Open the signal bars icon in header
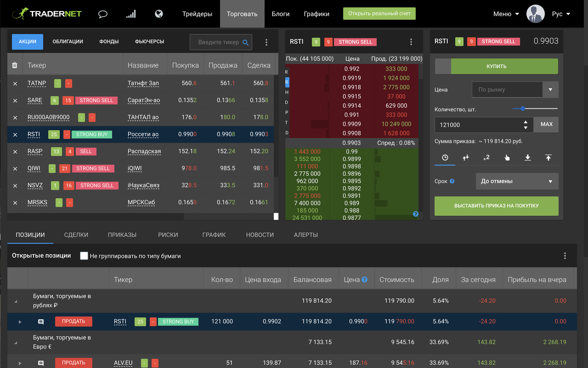Screen dimensions: 588x368 pyautogui.click(x=131, y=14)
